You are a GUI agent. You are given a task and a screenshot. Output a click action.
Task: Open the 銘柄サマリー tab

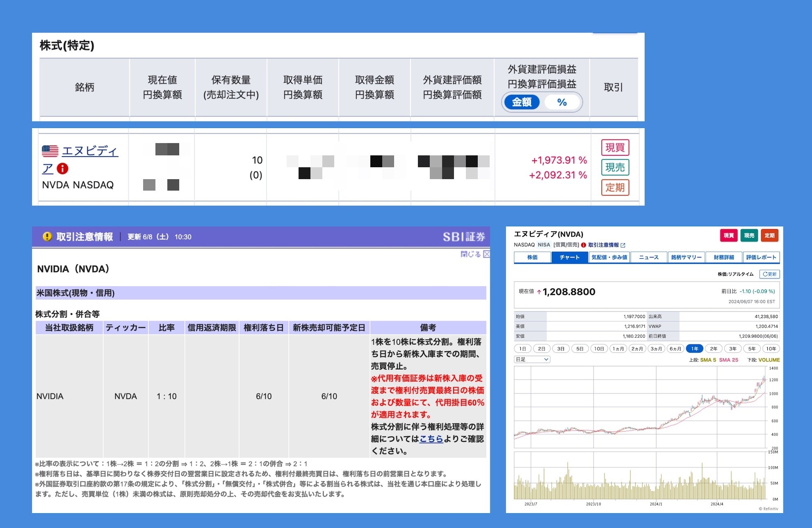pos(686,257)
